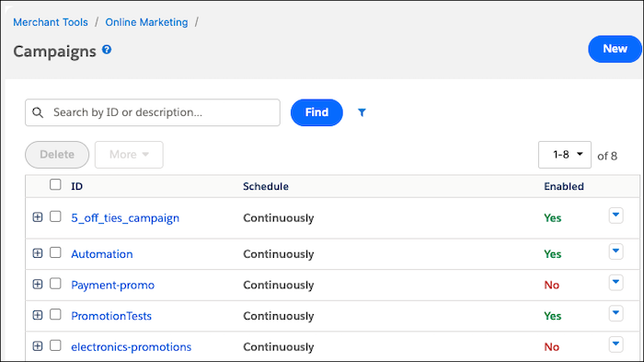The height and width of the screenshot is (362, 644).
Task: Check the 5_off_ties_campaign checkbox
Action: 55,216
